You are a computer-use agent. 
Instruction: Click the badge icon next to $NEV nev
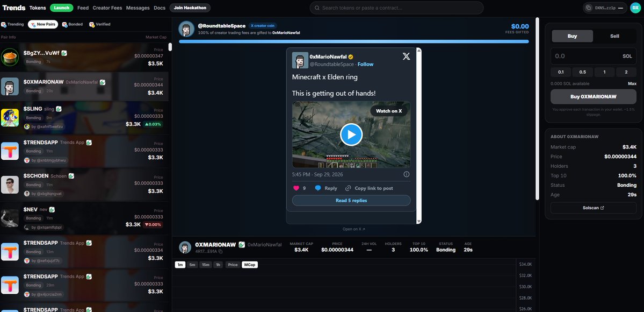(x=52, y=209)
